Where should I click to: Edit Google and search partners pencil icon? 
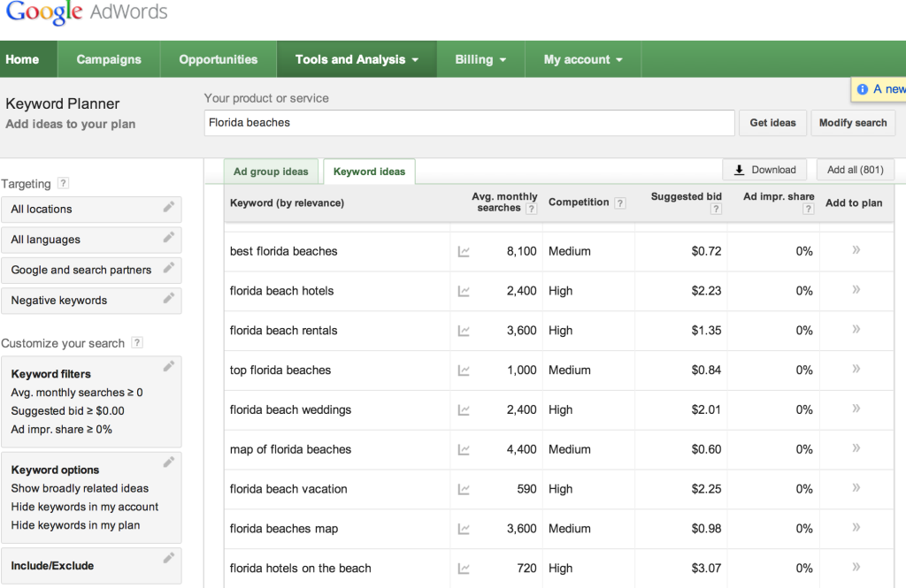169,267
